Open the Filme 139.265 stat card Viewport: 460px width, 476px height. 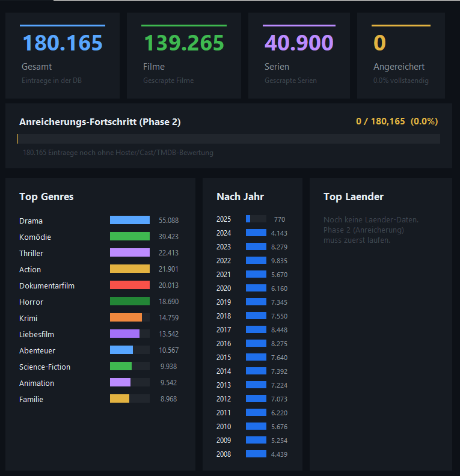184,55
